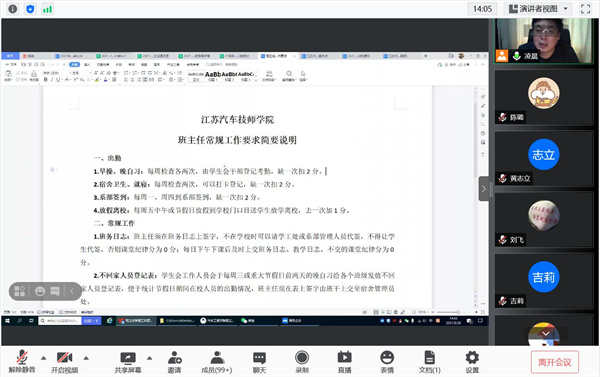Select 吉莉 participant video tile
The width and height of the screenshot is (600, 377).
click(544, 281)
